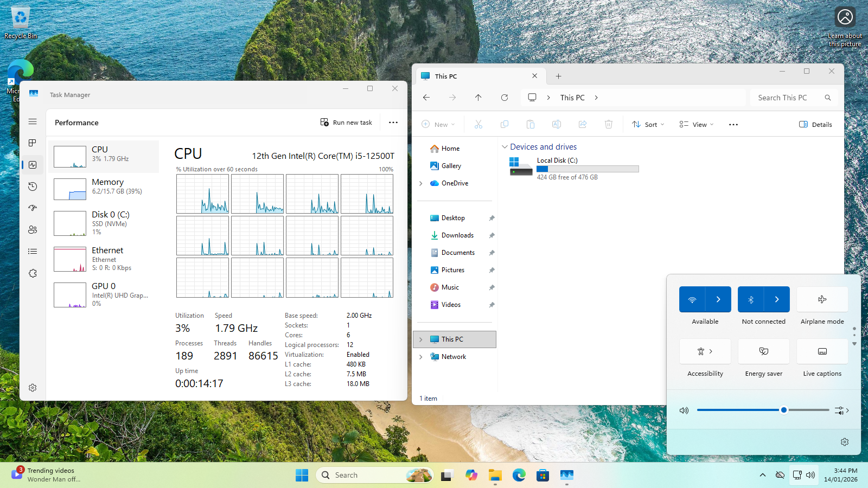This screenshot has width=868, height=488.
Task: Enable Airplane mode
Action: pyautogui.click(x=822, y=299)
